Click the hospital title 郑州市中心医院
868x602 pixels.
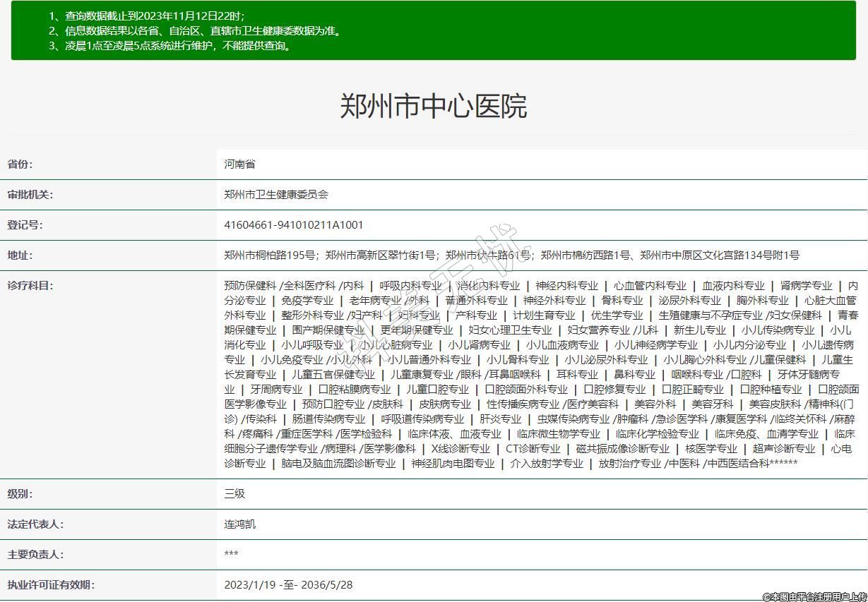tap(434, 106)
